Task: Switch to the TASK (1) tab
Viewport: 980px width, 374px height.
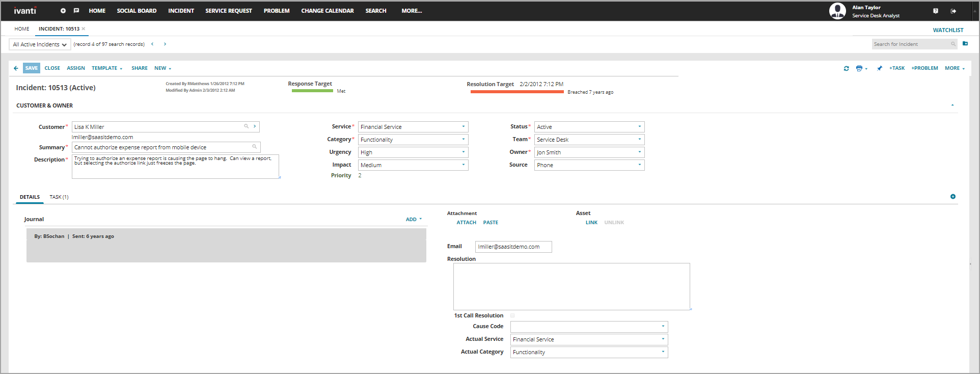Action: (59, 197)
